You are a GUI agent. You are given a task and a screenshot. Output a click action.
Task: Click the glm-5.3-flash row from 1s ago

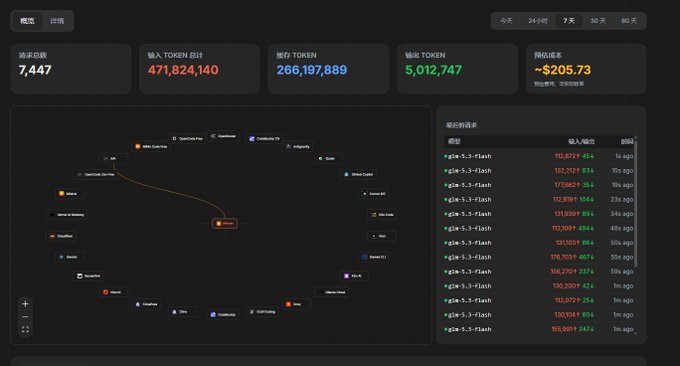(538, 156)
